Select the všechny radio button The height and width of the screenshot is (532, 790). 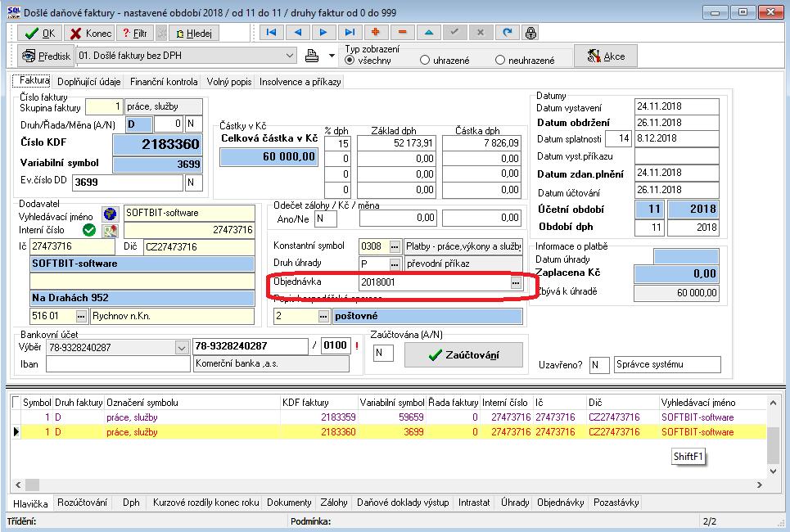pyautogui.click(x=350, y=60)
